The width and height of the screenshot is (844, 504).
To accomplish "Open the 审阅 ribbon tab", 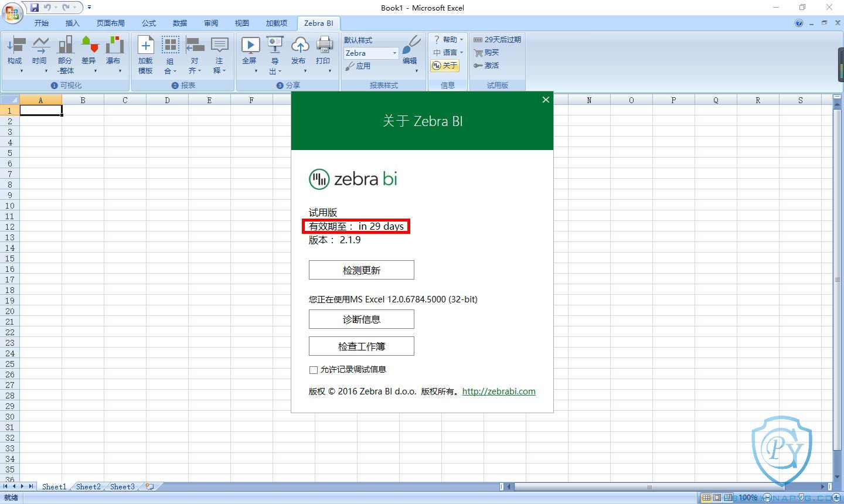I will pyautogui.click(x=211, y=23).
